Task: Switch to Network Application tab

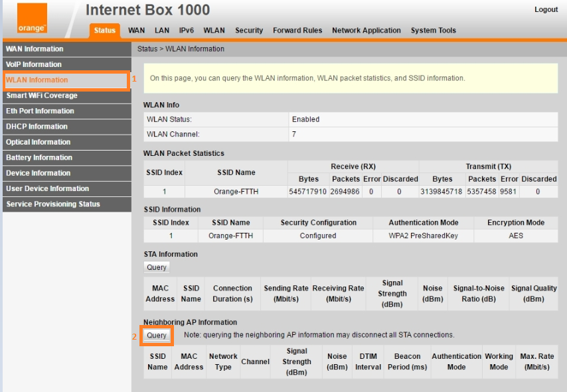Action: click(366, 31)
